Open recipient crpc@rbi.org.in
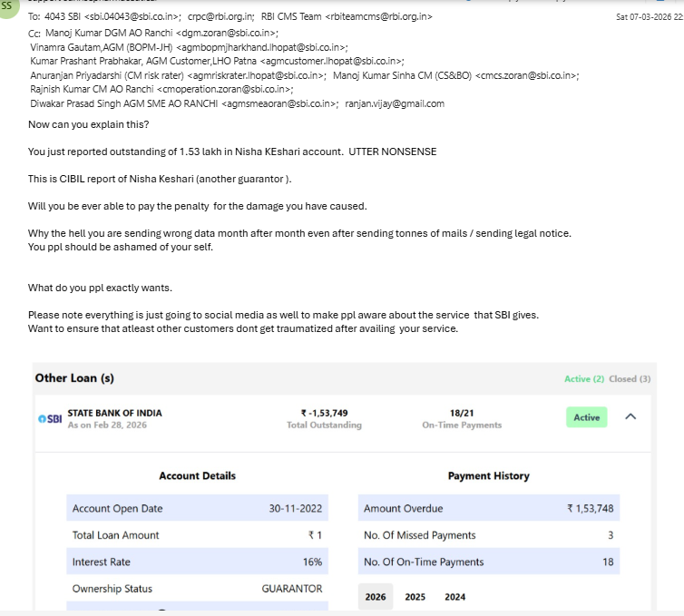684x616 pixels. [x=220, y=16]
